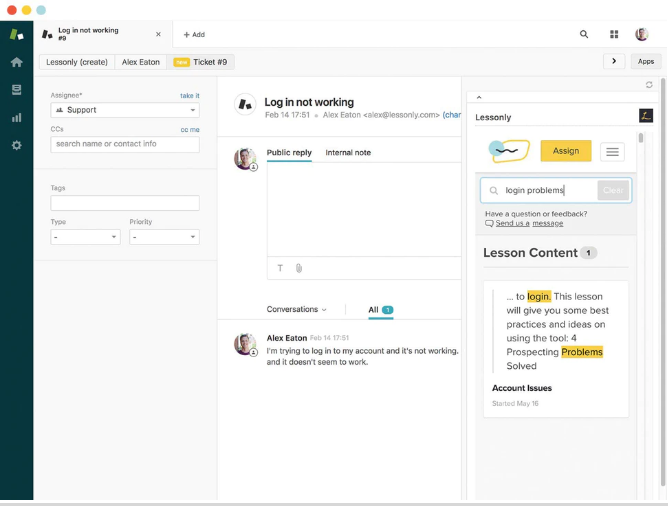
Task: Click the search magnifier in top bar
Action: (x=584, y=34)
